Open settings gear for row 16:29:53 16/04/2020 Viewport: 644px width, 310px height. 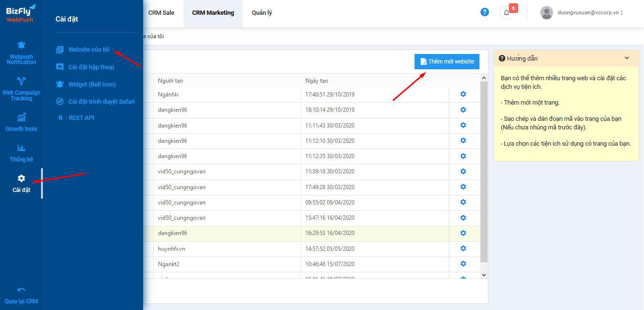click(x=463, y=233)
